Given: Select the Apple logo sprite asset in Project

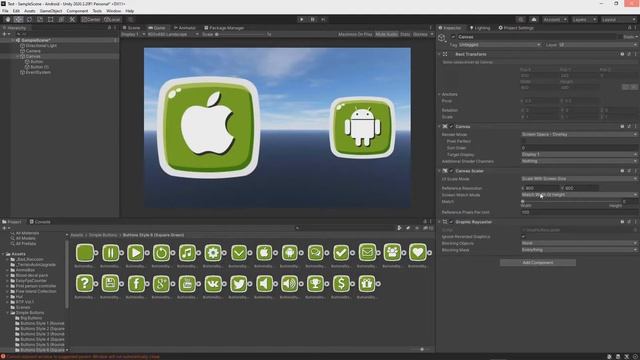Looking at the screenshot, I should 264,253.
